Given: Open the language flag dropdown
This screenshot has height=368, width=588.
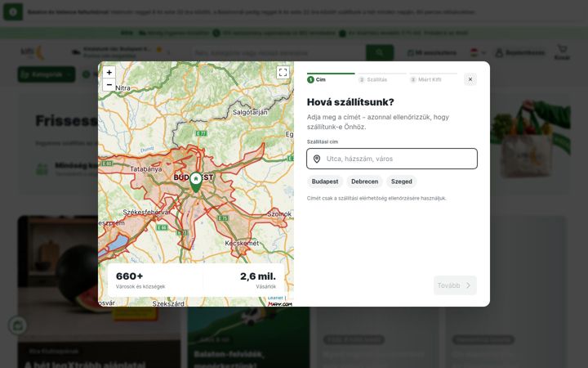Looking at the screenshot, I should coord(478,52).
